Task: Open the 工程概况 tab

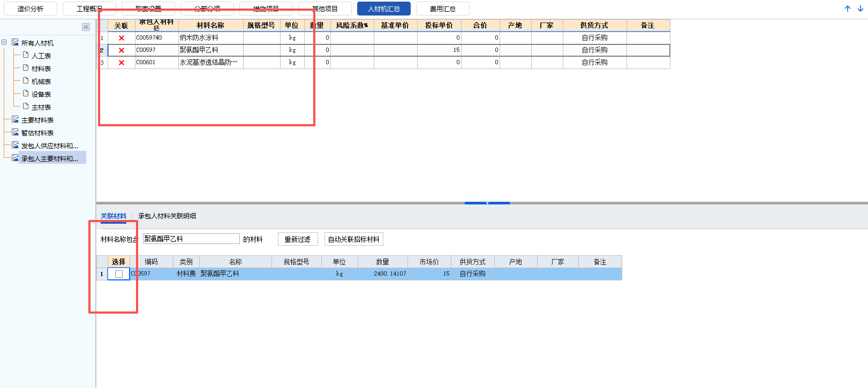Action: click(89, 9)
